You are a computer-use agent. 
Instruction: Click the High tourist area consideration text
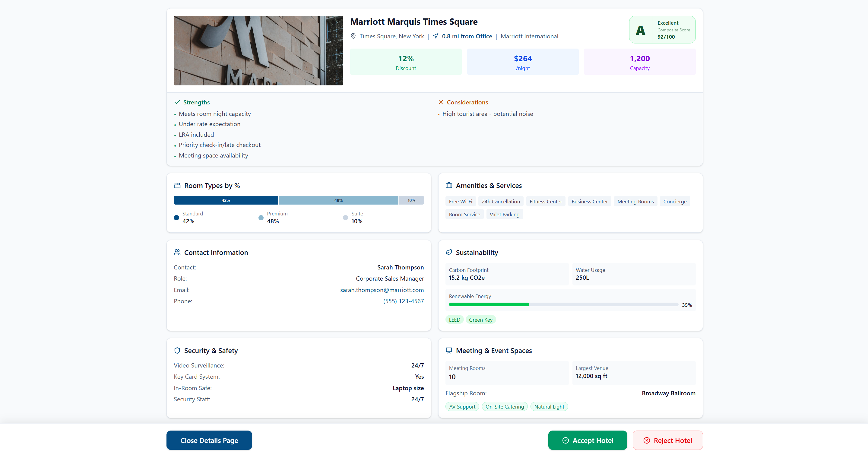pyautogui.click(x=488, y=114)
